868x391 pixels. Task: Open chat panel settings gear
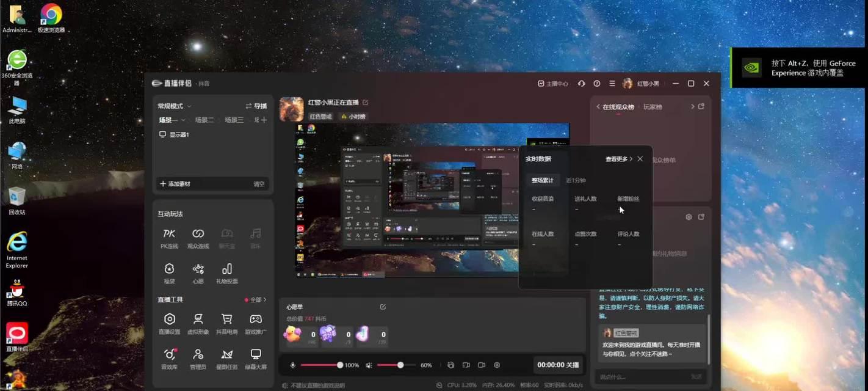689,217
